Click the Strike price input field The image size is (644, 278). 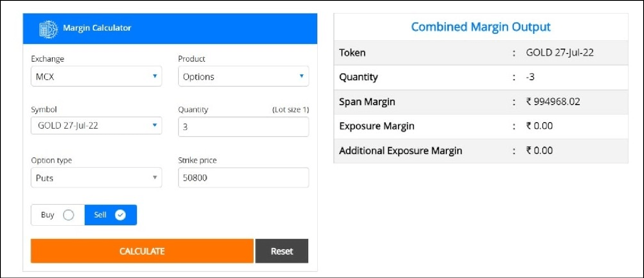point(243,178)
